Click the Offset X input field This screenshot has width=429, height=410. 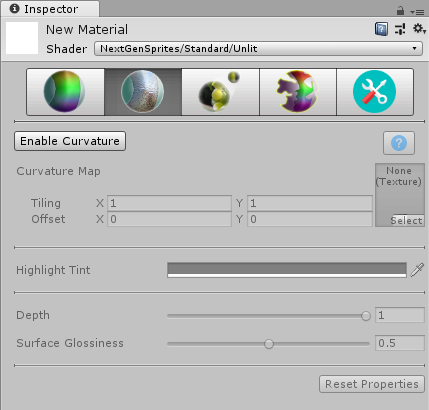coord(169,219)
